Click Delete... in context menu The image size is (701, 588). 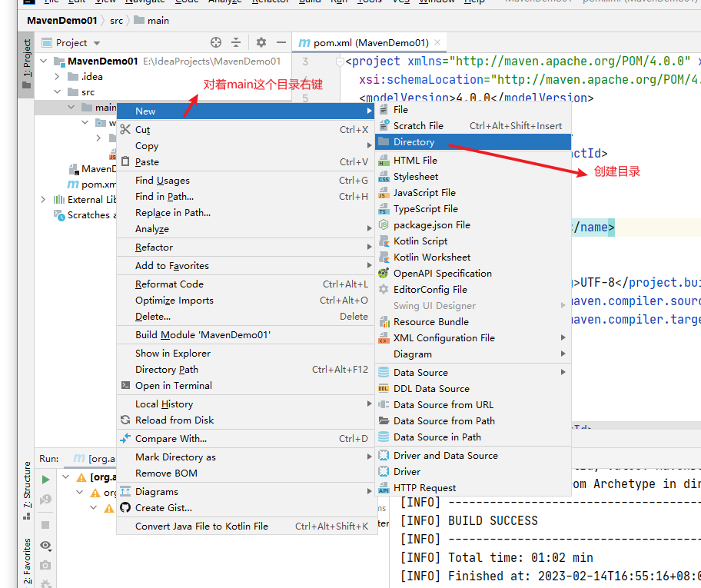click(x=245, y=316)
